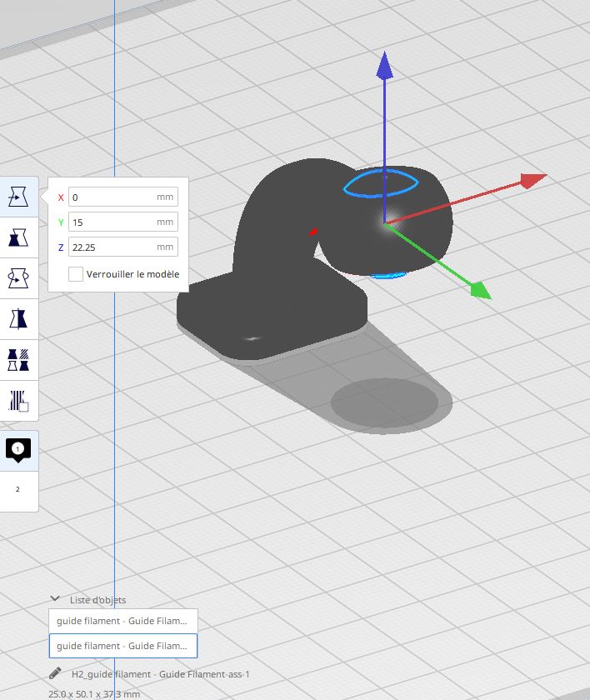Click the X position input field
Image resolution: width=590 pixels, height=700 pixels.
[x=112, y=197]
